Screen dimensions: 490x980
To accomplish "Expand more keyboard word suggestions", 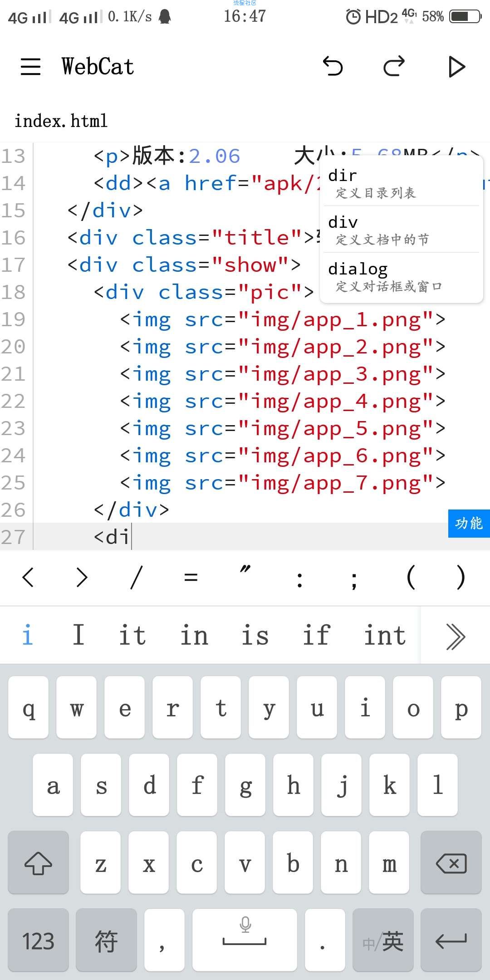I will tap(456, 636).
